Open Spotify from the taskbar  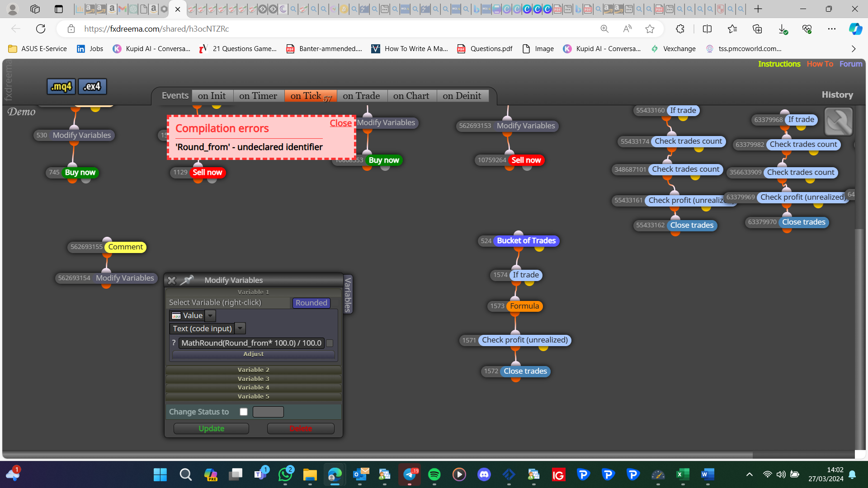434,474
